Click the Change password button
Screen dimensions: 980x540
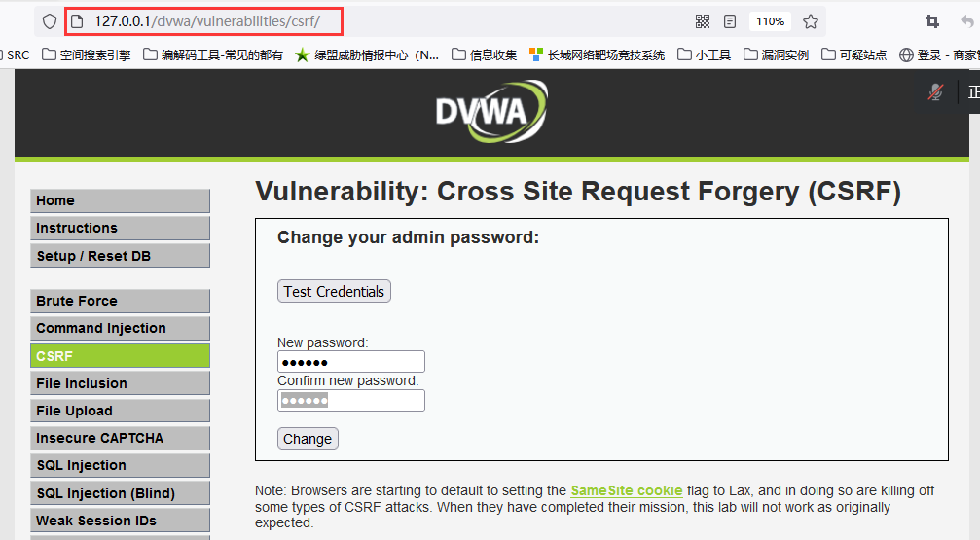pyautogui.click(x=308, y=439)
